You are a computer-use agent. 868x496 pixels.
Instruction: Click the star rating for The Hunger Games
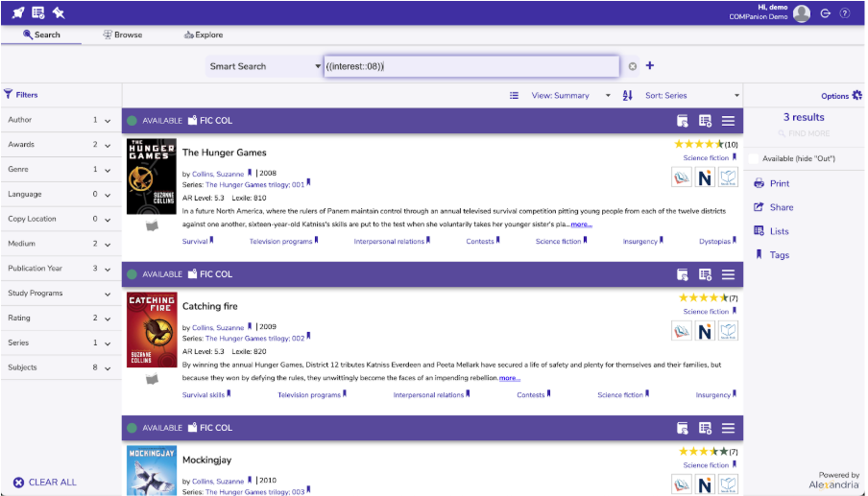click(699, 144)
